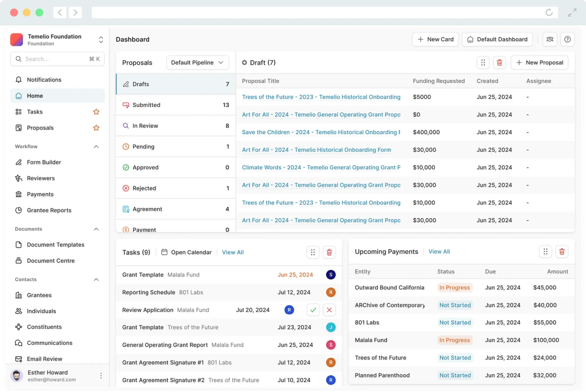This screenshot has height=392, width=586.
Task: Open the help question mark icon
Action: click(568, 39)
